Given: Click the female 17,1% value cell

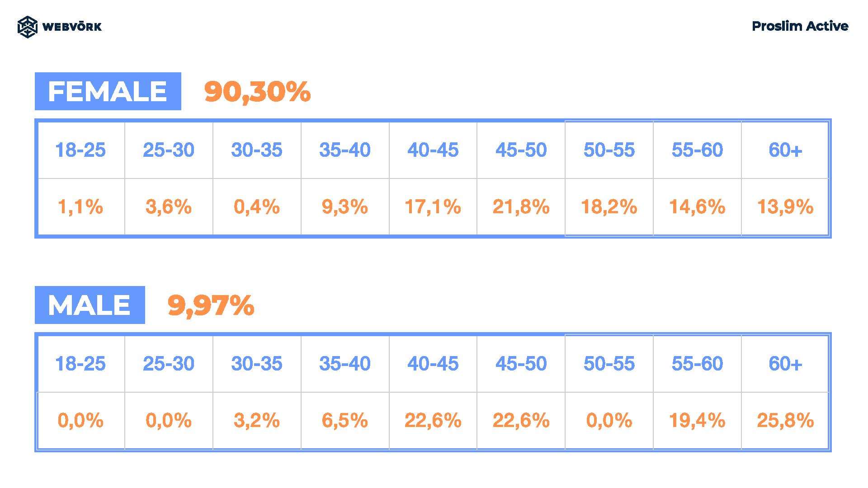Looking at the screenshot, I should [x=433, y=207].
